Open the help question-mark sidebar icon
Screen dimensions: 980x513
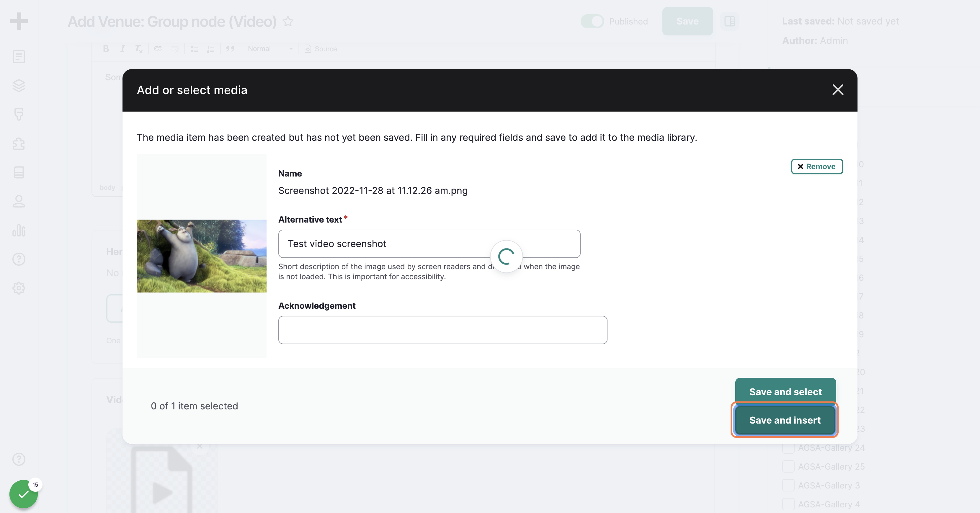(x=19, y=259)
